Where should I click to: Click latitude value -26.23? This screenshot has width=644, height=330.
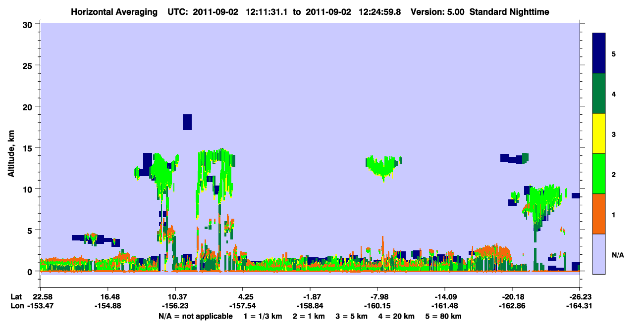coord(580,297)
